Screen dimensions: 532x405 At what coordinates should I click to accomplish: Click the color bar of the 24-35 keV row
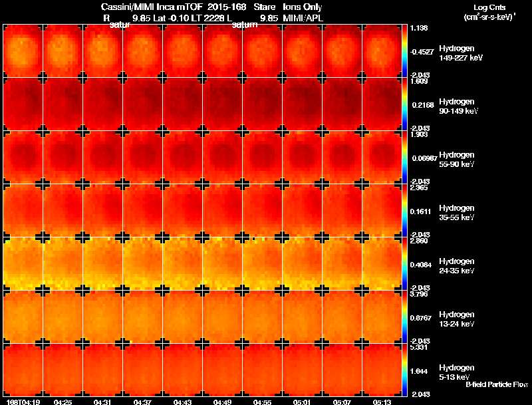(x=404, y=264)
